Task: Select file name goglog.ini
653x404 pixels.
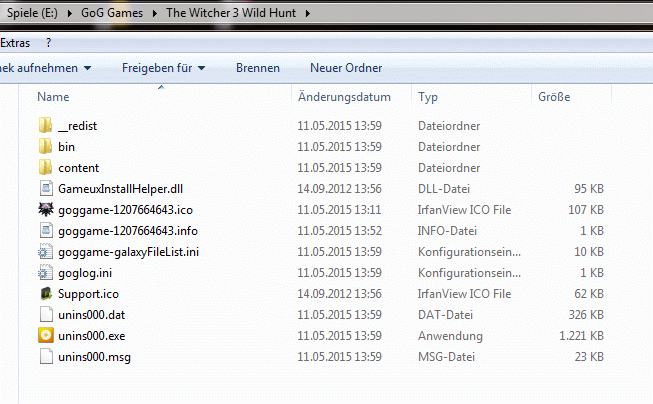Action: coord(85,273)
